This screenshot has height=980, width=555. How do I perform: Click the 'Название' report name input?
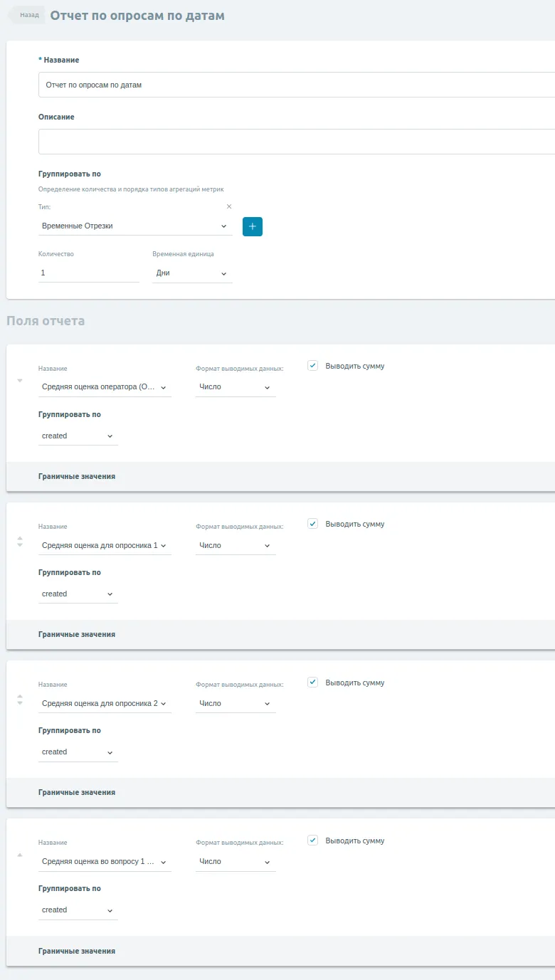(297, 85)
